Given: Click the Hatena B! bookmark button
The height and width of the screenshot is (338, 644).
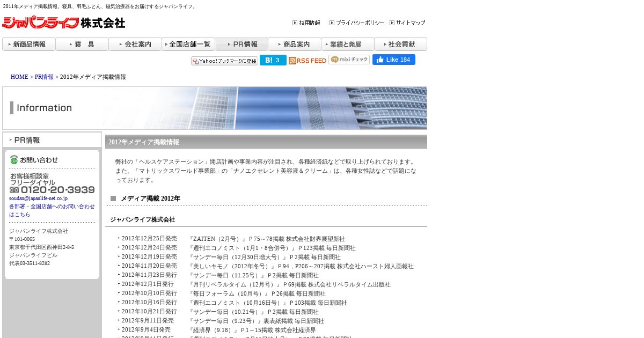Looking at the screenshot, I should click(273, 60).
